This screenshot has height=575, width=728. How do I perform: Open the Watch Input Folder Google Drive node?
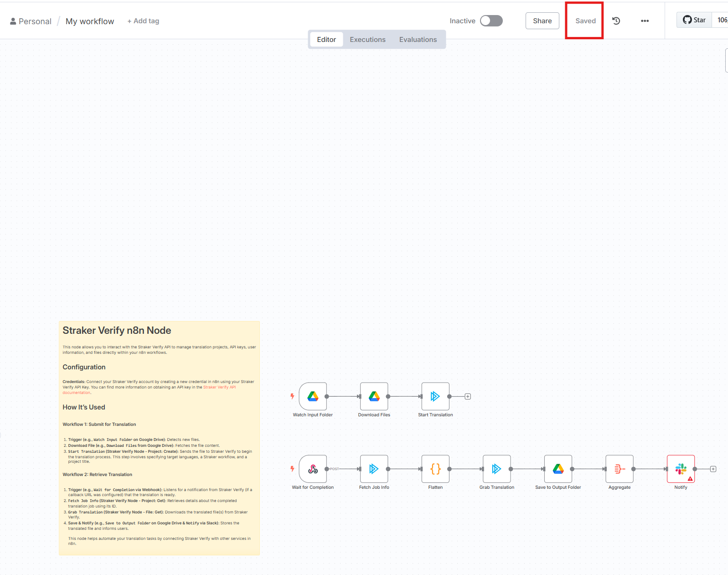313,396
